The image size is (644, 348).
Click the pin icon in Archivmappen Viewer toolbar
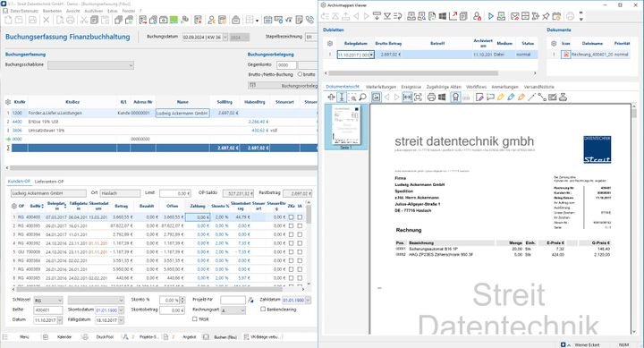point(546,16)
